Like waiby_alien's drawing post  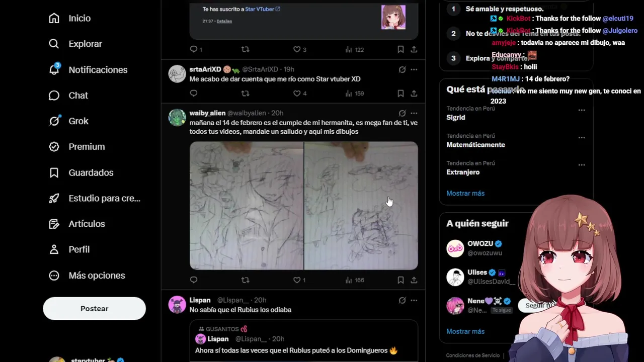click(x=297, y=280)
